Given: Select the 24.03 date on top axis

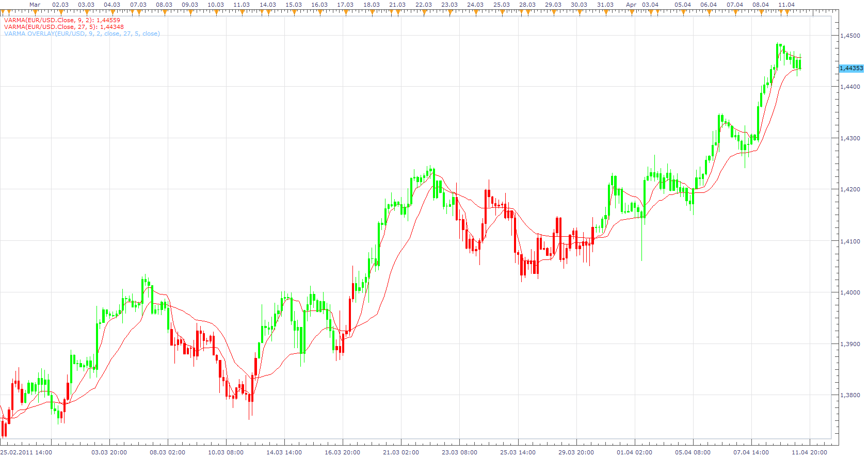Looking at the screenshot, I should tap(475, 5).
